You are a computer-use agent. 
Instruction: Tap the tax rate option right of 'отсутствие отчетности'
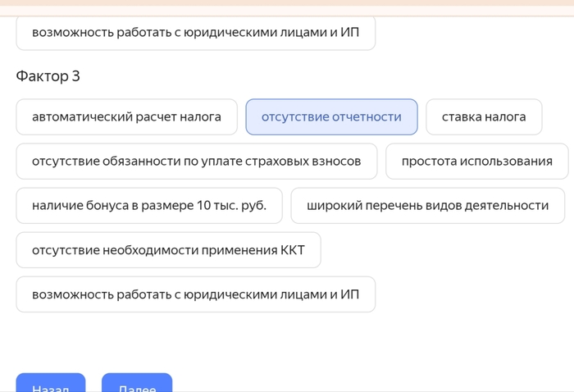[484, 117]
